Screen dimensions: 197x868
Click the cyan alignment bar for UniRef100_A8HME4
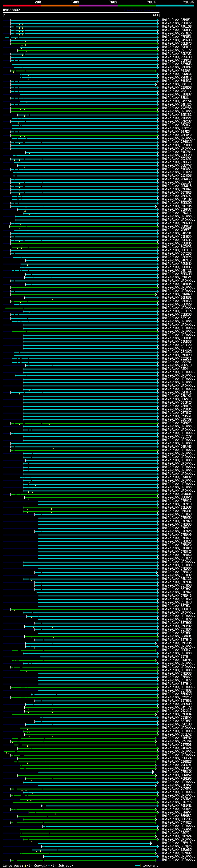[84, 20]
